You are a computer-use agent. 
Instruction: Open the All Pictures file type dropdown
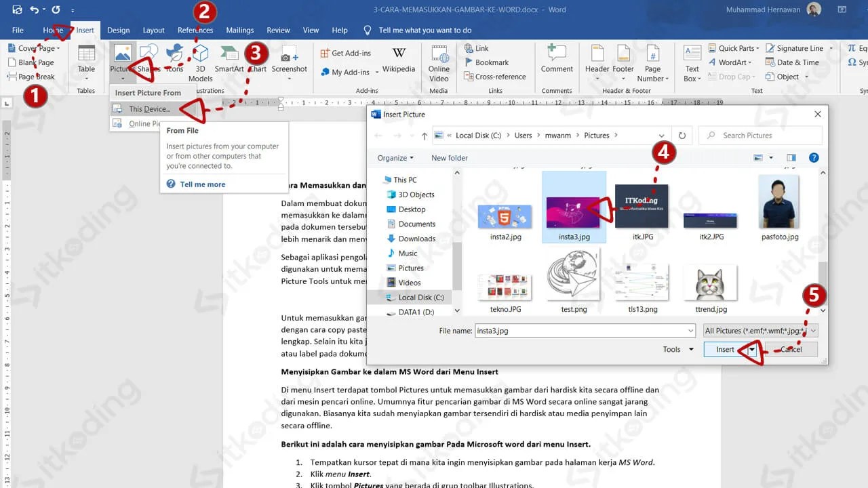759,331
